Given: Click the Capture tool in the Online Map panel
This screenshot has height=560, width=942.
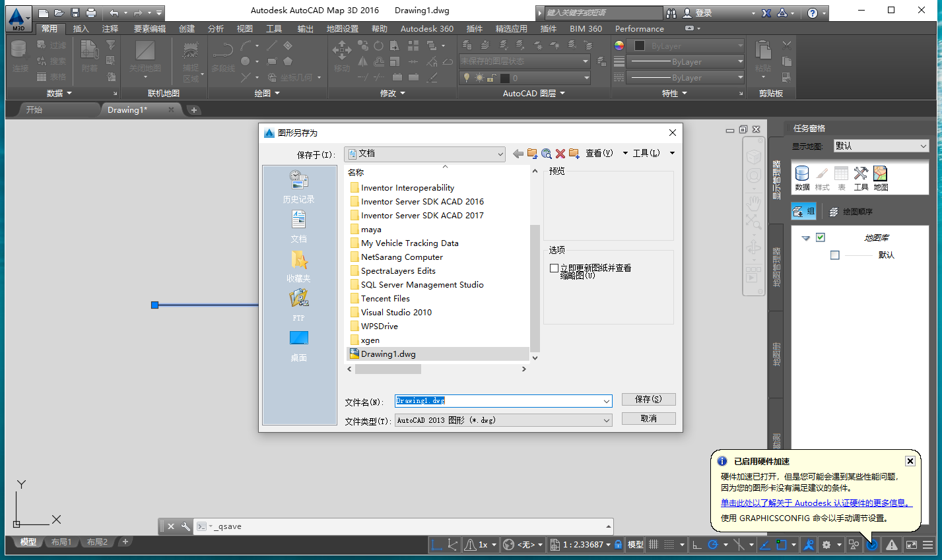Looking at the screenshot, I should (189, 51).
